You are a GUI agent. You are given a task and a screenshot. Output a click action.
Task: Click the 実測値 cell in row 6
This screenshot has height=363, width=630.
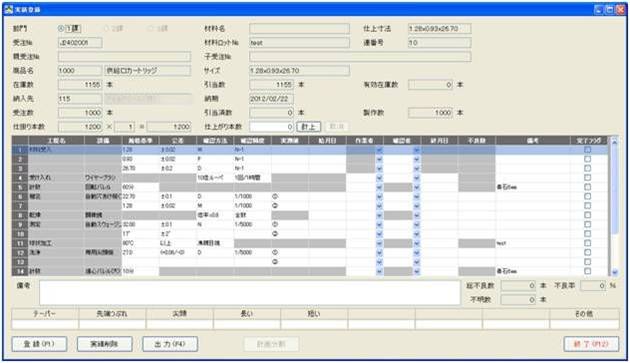click(x=290, y=196)
